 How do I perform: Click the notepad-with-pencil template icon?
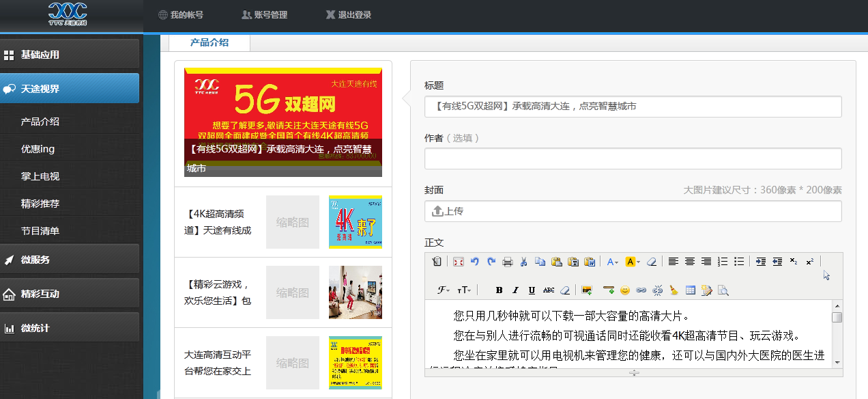(x=707, y=290)
